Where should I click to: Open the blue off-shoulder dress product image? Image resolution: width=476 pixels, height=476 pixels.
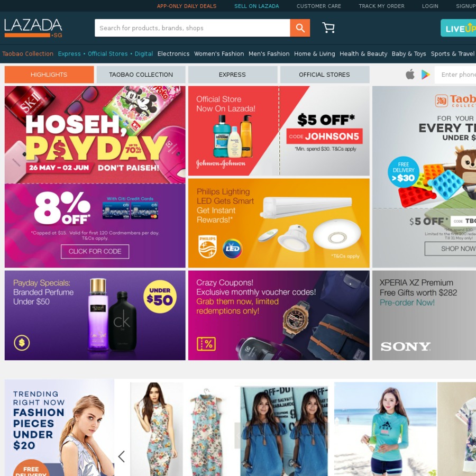tap(284, 431)
